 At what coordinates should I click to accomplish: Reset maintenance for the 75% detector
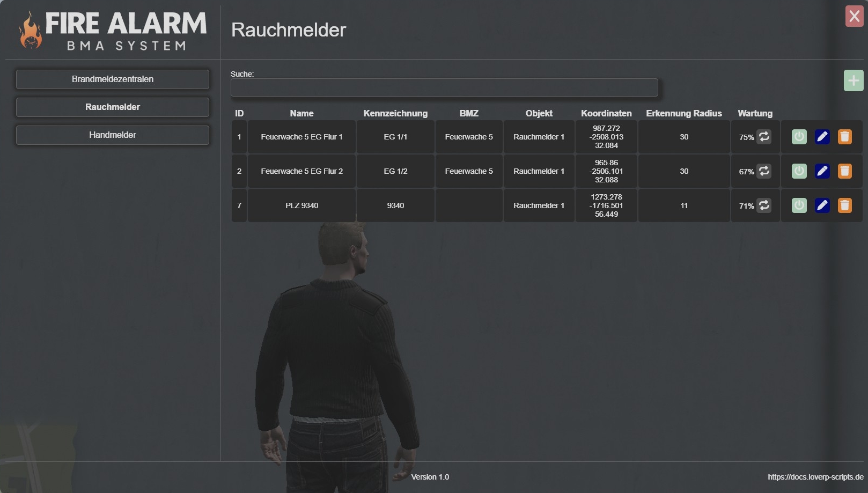tap(764, 137)
